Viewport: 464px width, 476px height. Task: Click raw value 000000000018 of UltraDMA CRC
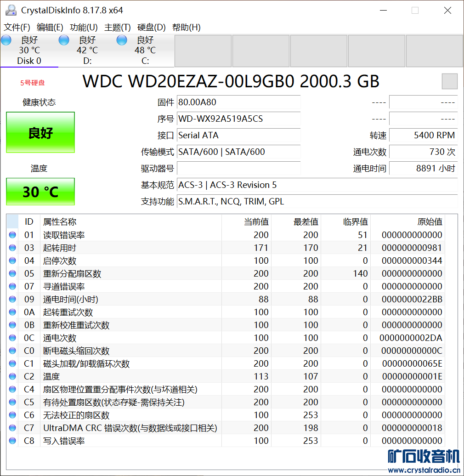pyautogui.click(x=412, y=428)
